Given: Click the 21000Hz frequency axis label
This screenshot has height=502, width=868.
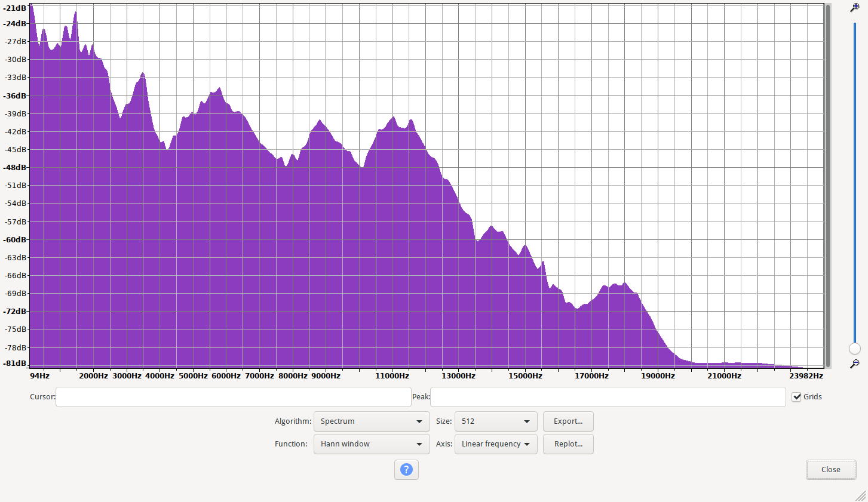Looking at the screenshot, I should pos(725,375).
